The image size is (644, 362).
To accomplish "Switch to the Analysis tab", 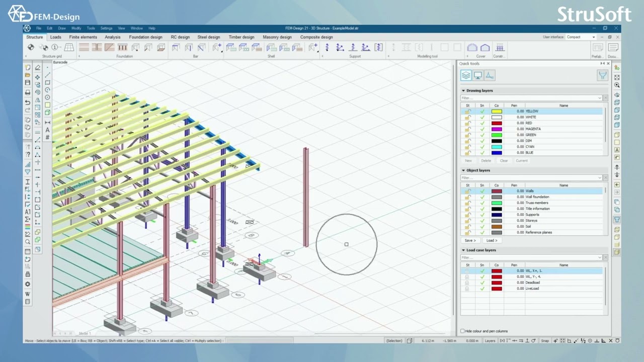I will point(113,37).
